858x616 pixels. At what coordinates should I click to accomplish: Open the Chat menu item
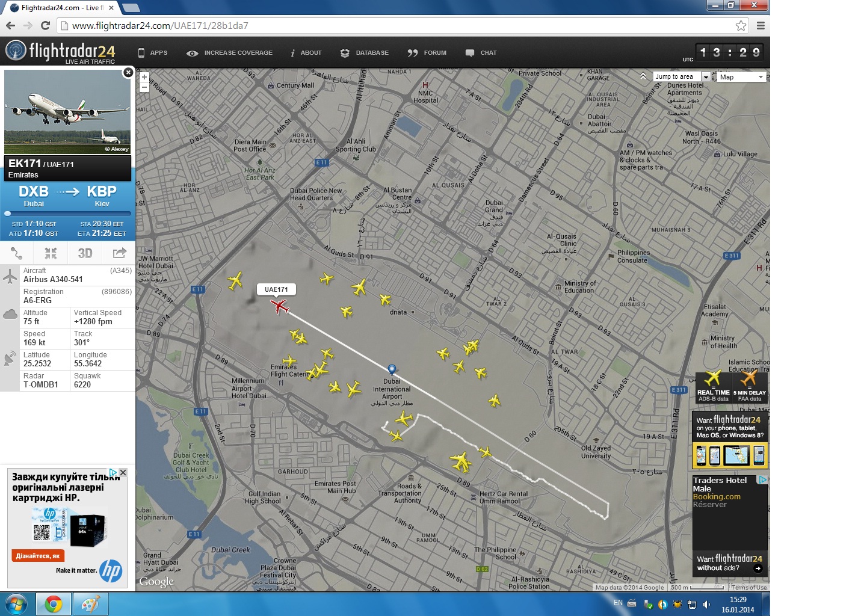[481, 53]
